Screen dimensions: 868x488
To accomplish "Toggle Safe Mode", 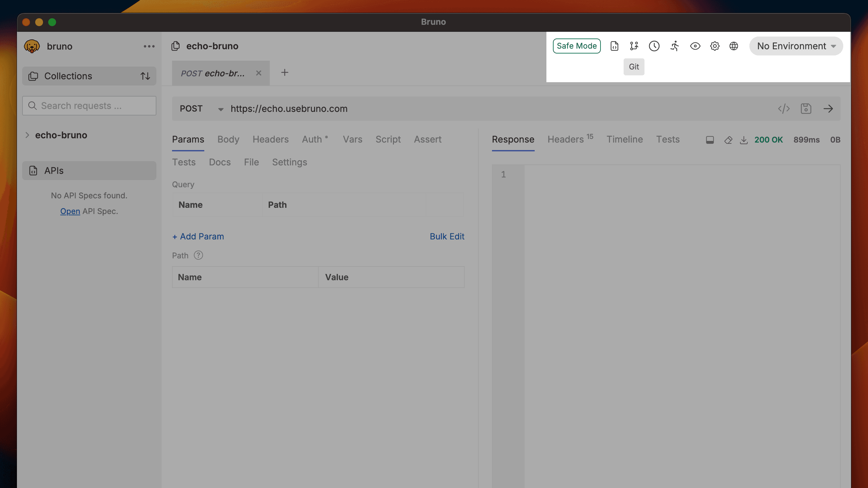I will pyautogui.click(x=576, y=46).
